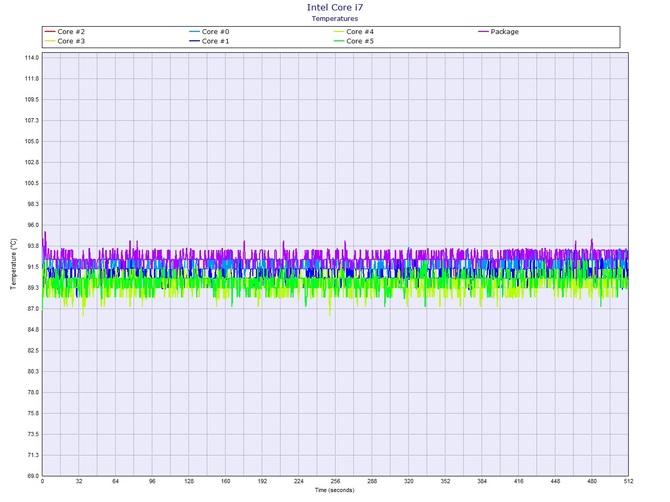Click the Package purple legend line

click(x=483, y=32)
